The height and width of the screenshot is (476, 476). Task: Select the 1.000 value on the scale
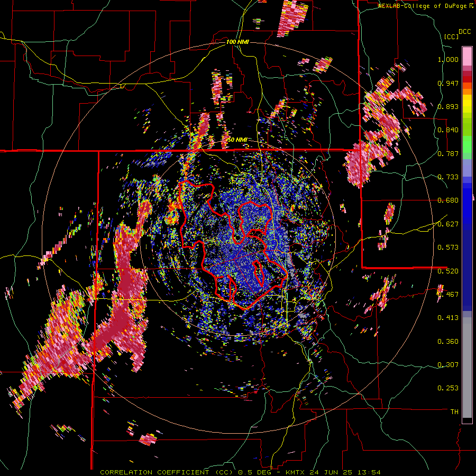point(448,59)
